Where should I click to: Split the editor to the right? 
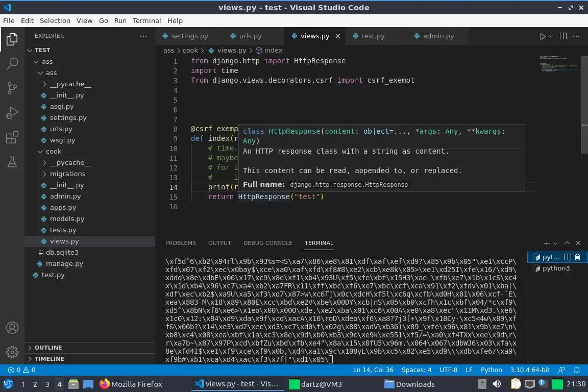point(563,36)
